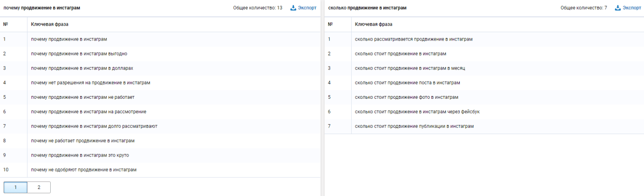The height and width of the screenshot is (196, 644).
Task: Click the number cell of 'сколько рассматривается продвижение в инстаграм'
Action: point(329,39)
